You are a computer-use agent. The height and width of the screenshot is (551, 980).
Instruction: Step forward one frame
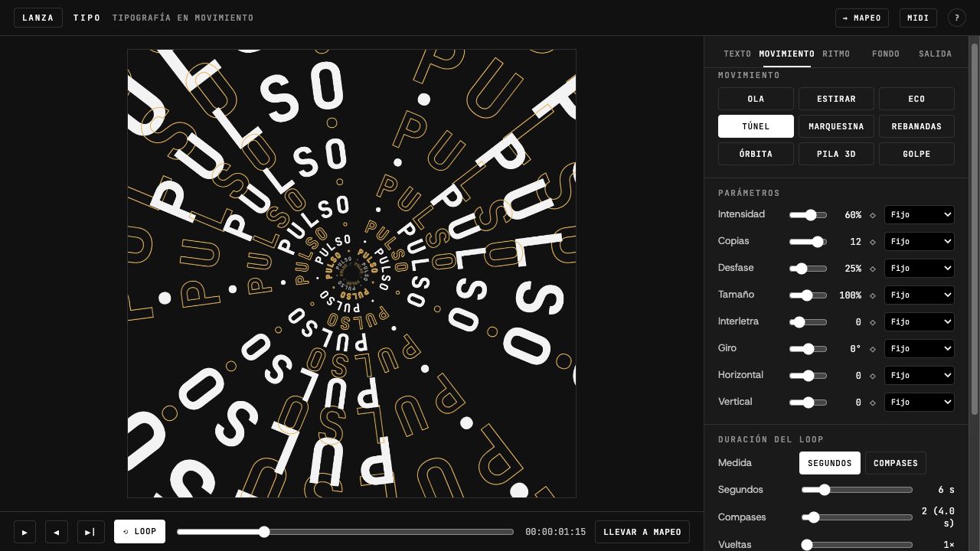[90, 532]
